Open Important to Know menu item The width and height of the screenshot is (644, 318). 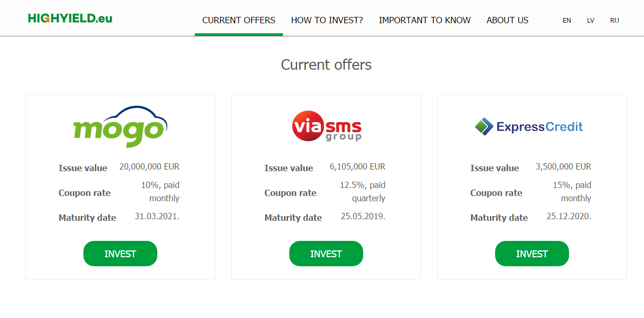(424, 21)
